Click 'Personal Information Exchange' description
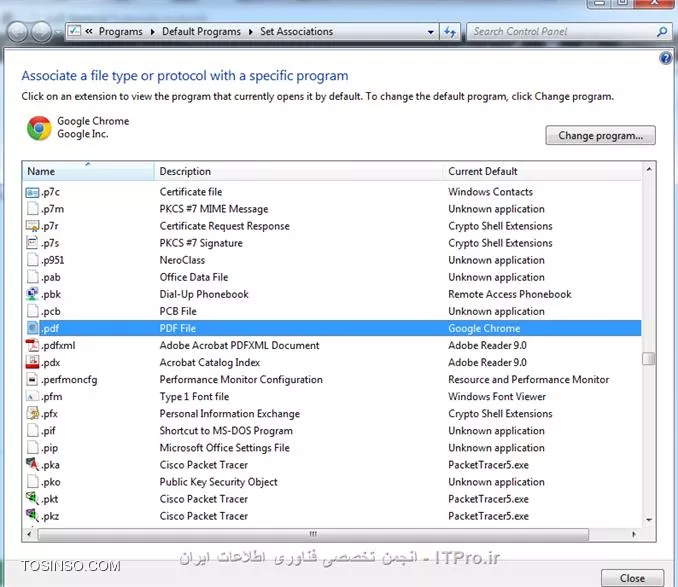This screenshot has width=678, height=587. tap(230, 414)
